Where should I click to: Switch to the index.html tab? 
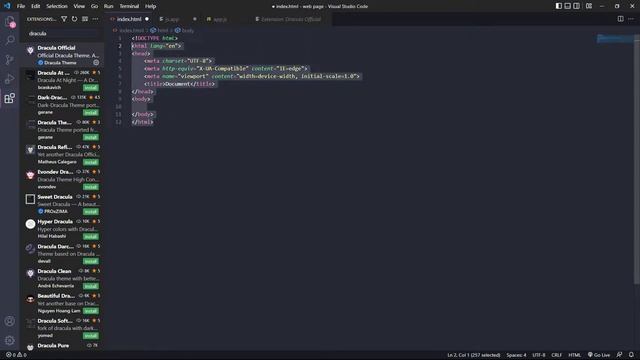coord(130,19)
